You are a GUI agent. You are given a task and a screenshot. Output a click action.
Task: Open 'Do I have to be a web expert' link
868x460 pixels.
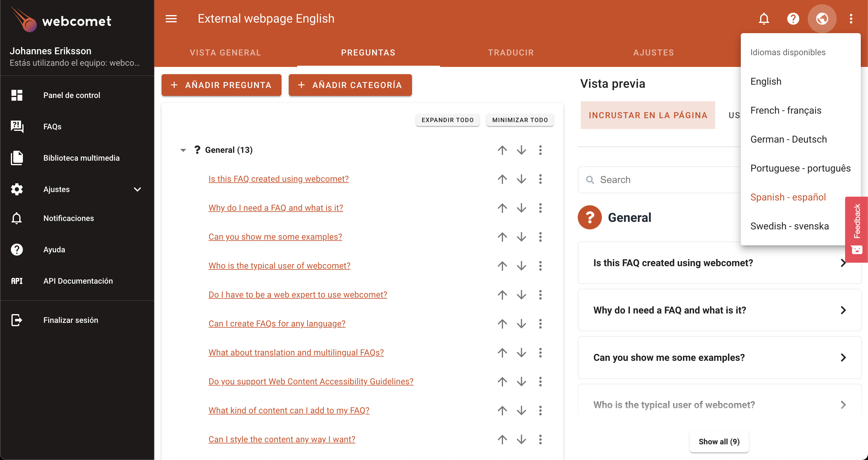[x=297, y=295]
